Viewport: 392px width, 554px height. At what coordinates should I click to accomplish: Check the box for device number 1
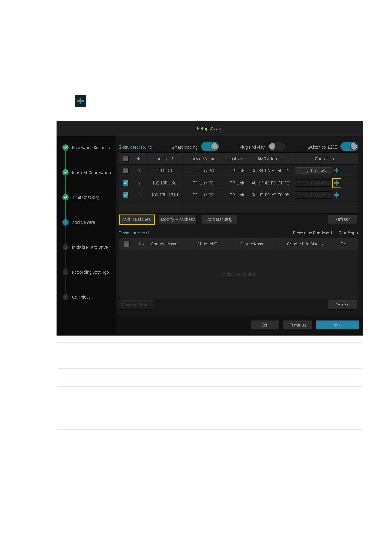(x=126, y=171)
